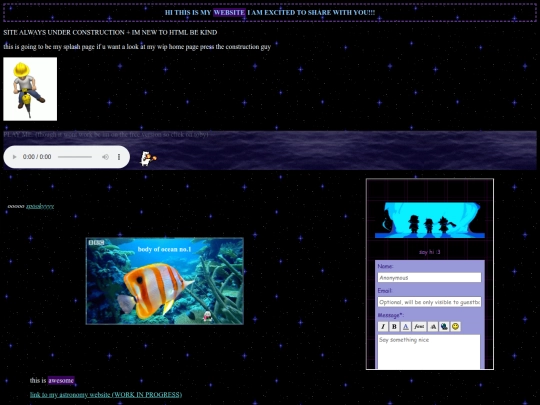
Task: Click the 'SITE ALWAYS UNDER CONSTRUCTION' line
Action: (x=110, y=33)
